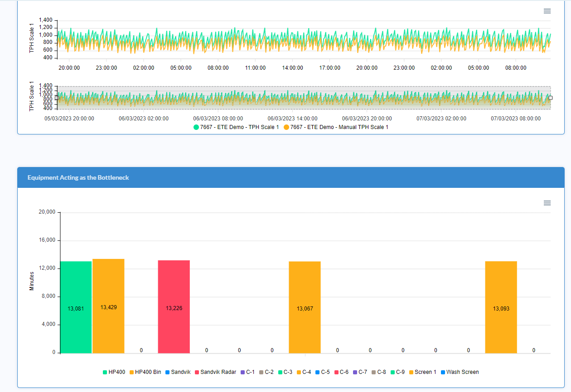Click the orange C-4 bar 13,067
Screen dimensions: 571x392
(305, 307)
